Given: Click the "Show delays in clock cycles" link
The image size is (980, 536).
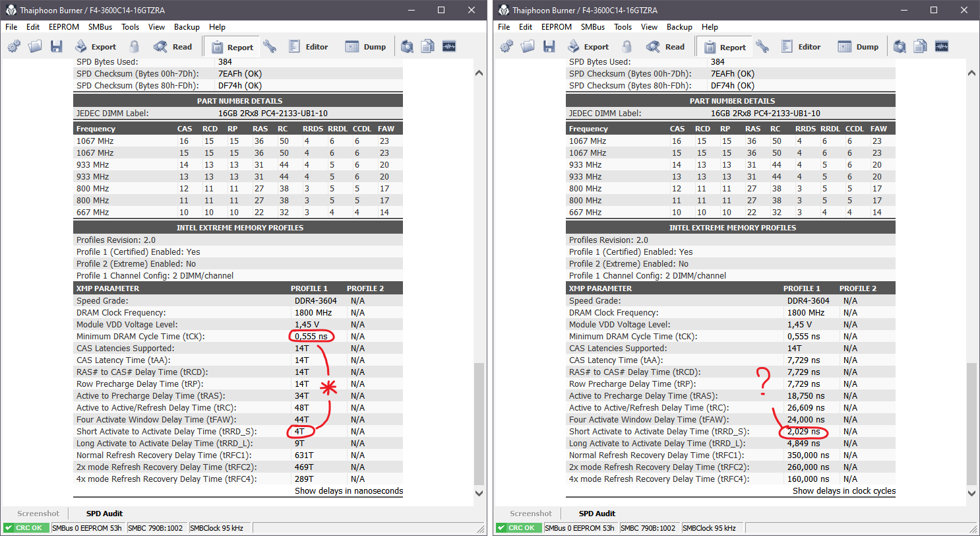Looking at the screenshot, I should (844, 490).
